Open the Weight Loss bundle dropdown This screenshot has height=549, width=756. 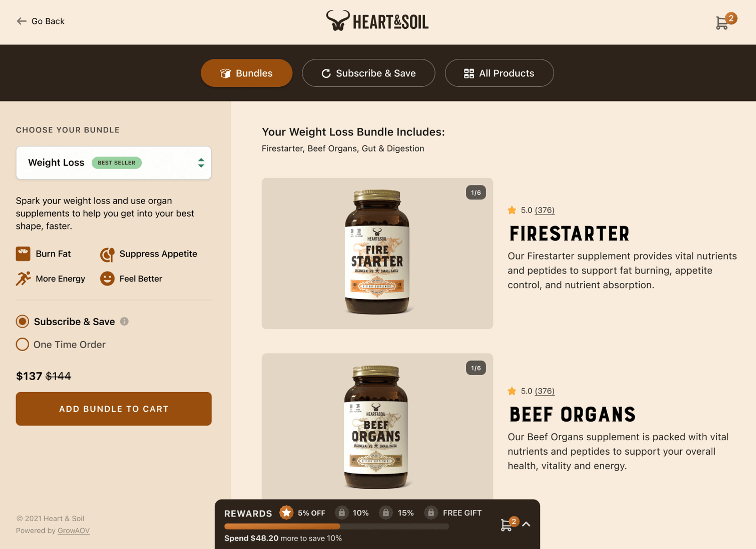[114, 163]
